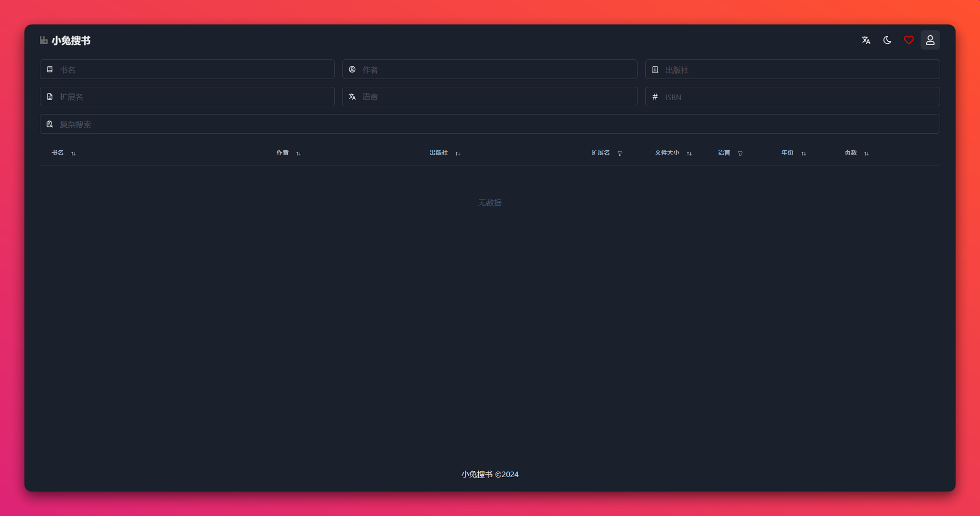The height and width of the screenshot is (516, 980).
Task: Click the 出版社 publisher input field
Action: click(799, 69)
